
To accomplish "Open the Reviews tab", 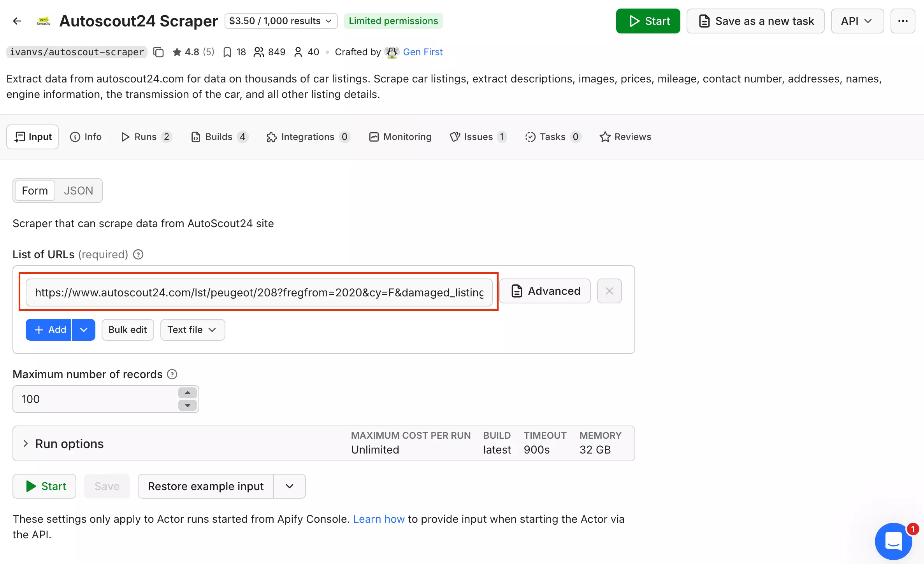I will [x=625, y=137].
